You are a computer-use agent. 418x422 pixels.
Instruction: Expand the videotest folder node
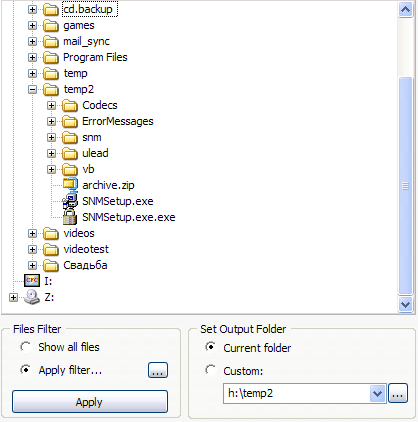point(32,249)
